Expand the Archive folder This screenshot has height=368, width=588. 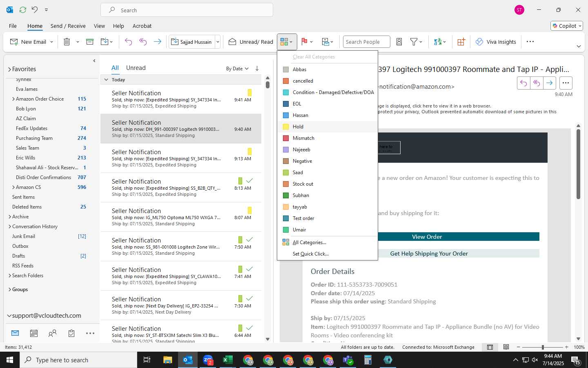tap(10, 217)
